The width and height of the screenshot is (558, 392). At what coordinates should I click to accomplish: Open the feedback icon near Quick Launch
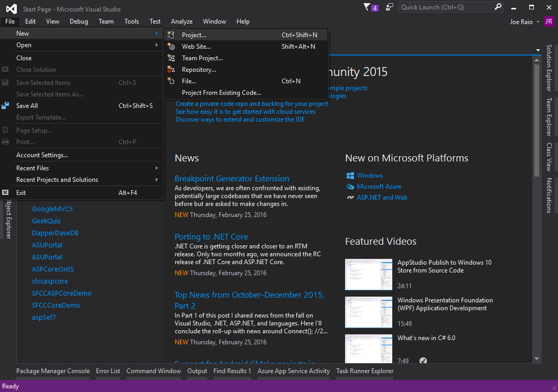(390, 7)
